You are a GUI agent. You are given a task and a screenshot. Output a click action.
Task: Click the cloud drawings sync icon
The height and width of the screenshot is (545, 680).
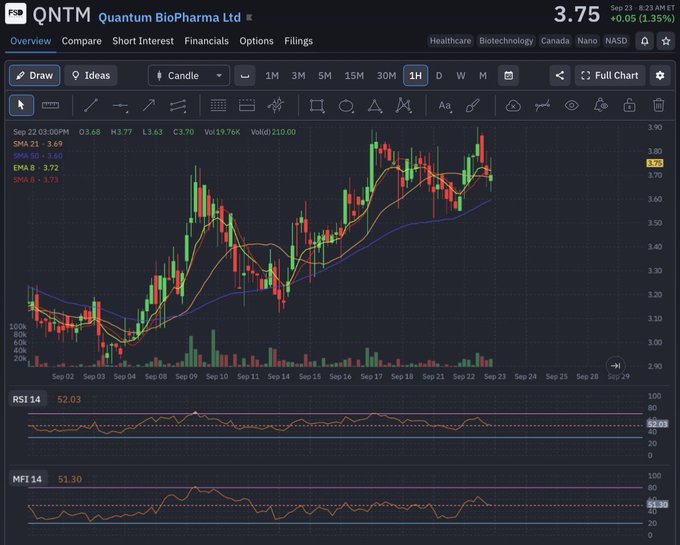(513, 106)
